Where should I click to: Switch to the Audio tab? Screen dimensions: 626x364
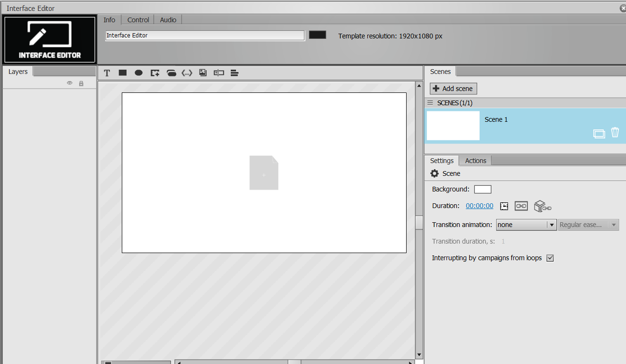click(168, 20)
